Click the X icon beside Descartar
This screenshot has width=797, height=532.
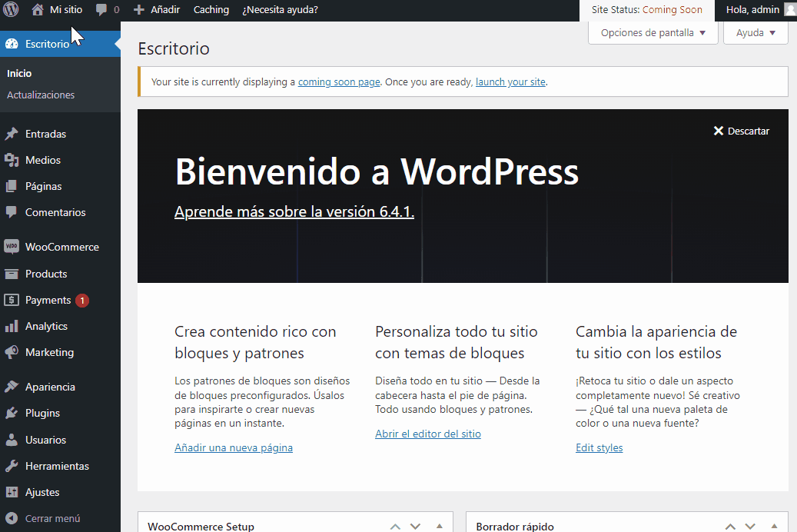click(x=718, y=131)
